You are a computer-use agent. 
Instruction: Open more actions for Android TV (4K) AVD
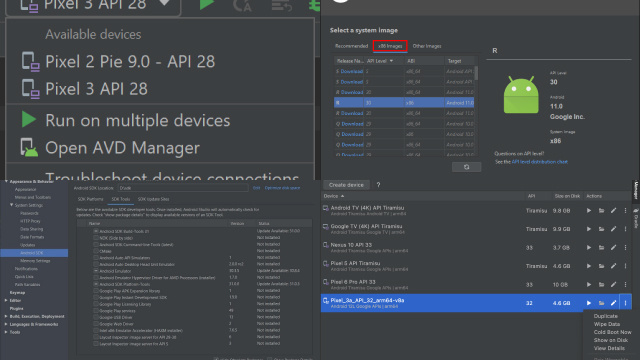pos(625,211)
